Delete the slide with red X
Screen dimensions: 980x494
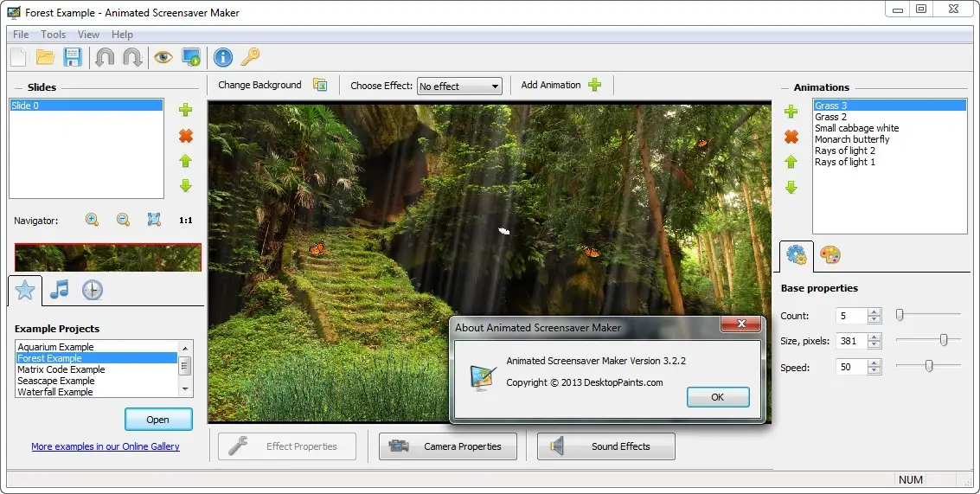point(186,136)
